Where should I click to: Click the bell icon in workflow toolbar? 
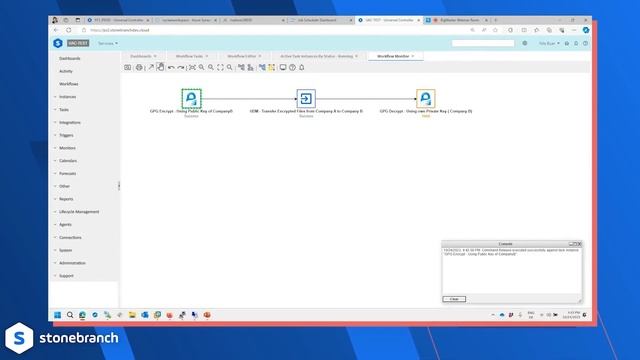[x=302, y=67]
